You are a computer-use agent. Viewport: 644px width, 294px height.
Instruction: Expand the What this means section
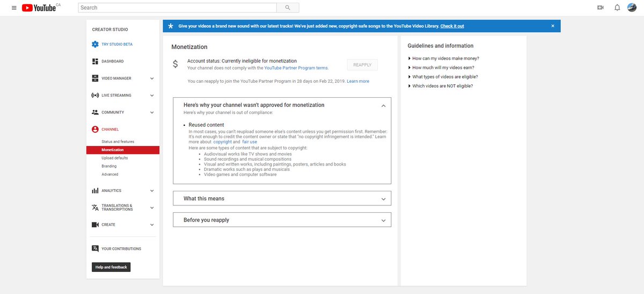[282, 198]
